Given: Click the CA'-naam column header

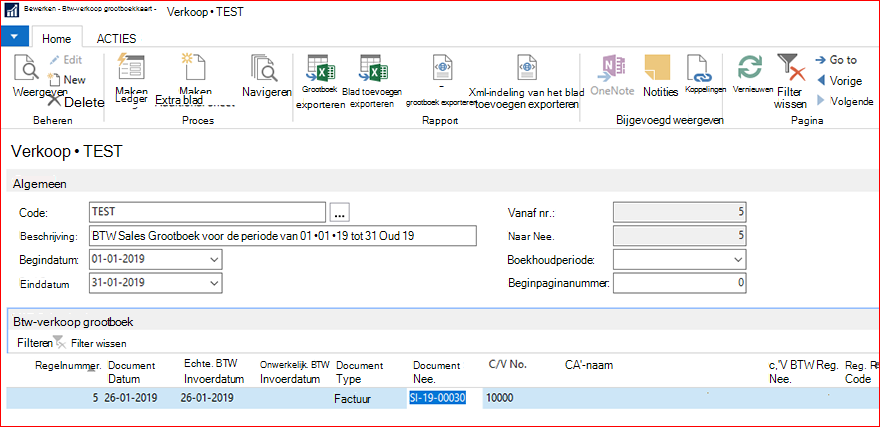Looking at the screenshot, I should click(x=589, y=365).
